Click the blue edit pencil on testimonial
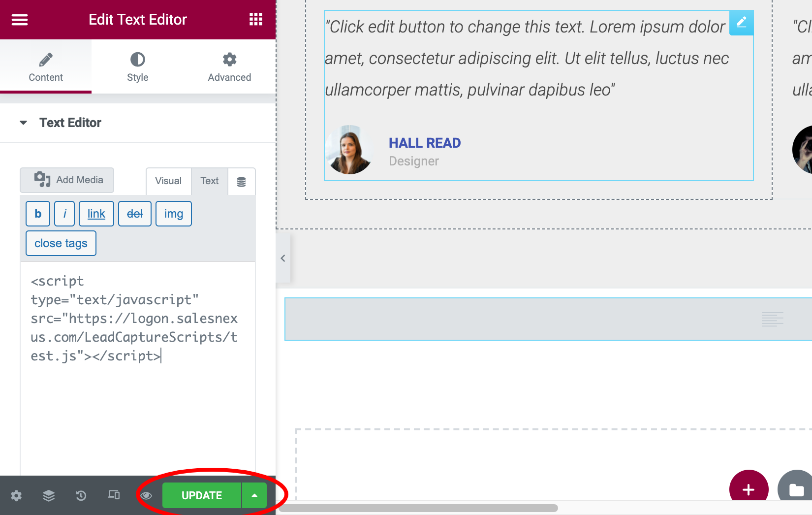Image resolution: width=812 pixels, height=515 pixels. [742, 23]
